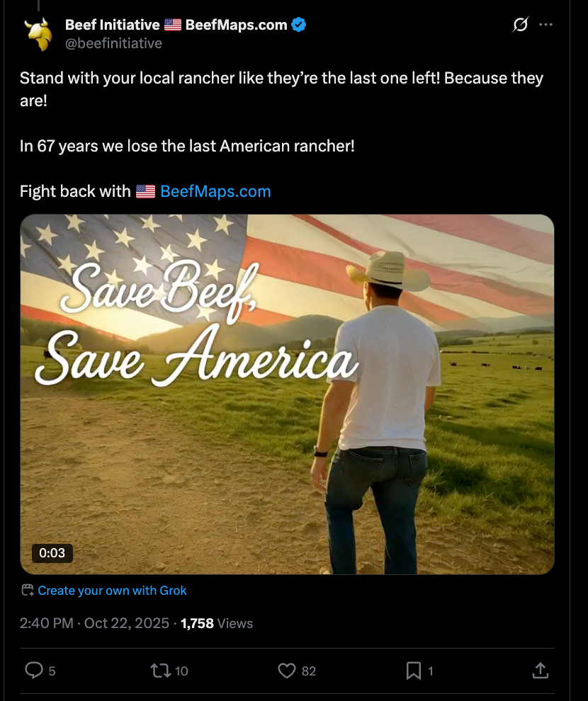Play the Save Beef, Save America video
588x701 pixels.
coord(287,394)
